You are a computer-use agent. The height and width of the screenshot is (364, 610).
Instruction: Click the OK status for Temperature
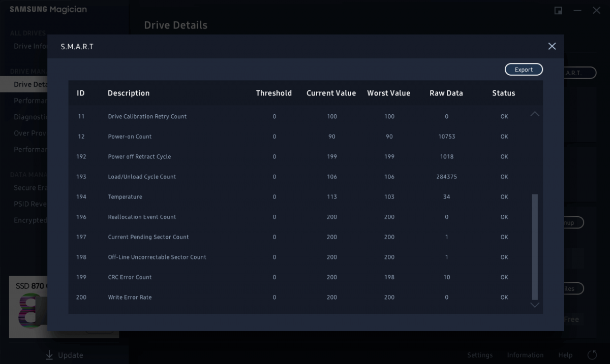point(504,197)
